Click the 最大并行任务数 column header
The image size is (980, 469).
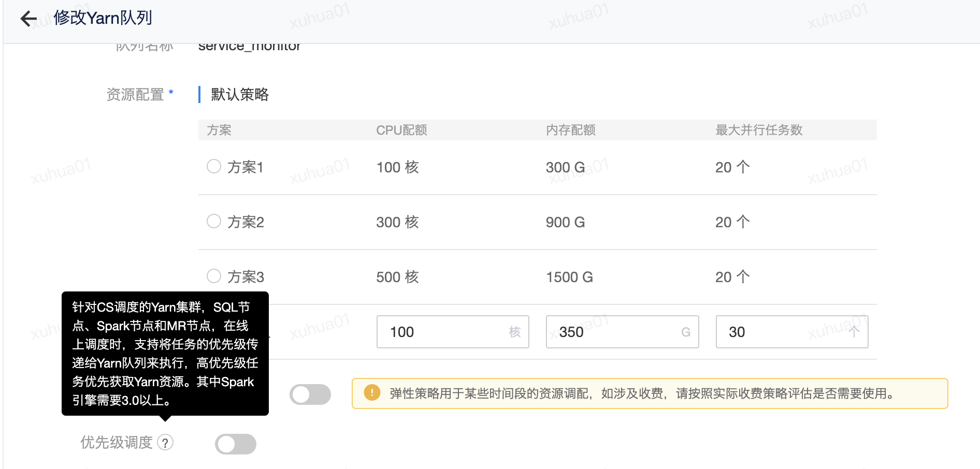[758, 130]
